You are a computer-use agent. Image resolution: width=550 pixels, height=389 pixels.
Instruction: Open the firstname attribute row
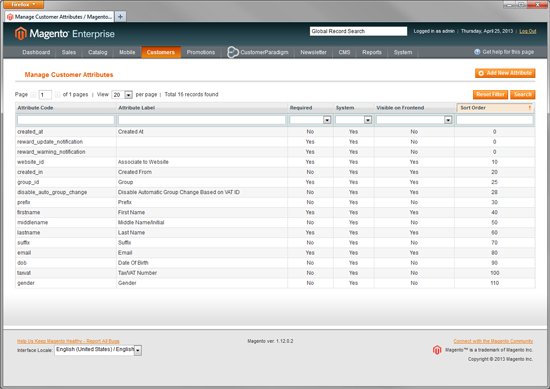275,213
